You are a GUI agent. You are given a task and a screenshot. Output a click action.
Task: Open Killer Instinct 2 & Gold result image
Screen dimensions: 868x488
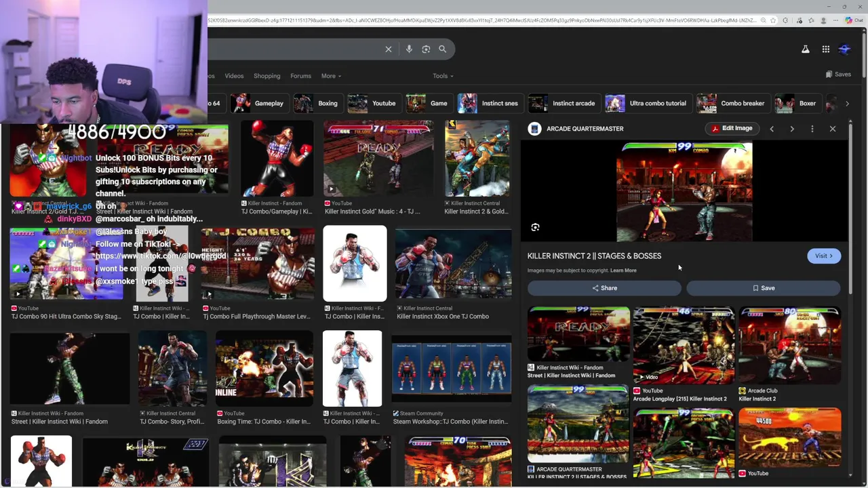[477, 159]
